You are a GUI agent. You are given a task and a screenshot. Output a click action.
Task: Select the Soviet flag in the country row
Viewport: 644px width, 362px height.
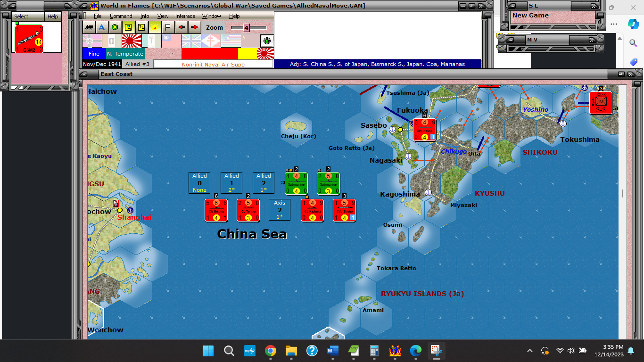tap(250, 41)
